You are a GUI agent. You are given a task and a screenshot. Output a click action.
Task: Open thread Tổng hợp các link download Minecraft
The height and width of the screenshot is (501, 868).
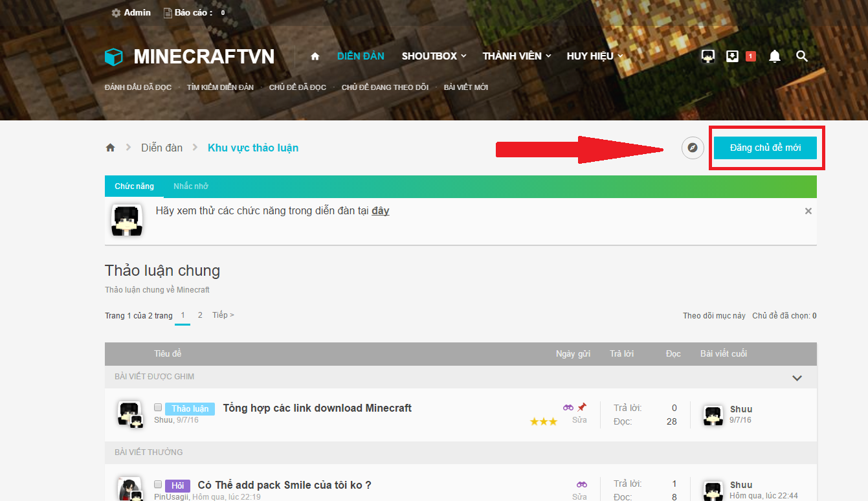click(317, 408)
